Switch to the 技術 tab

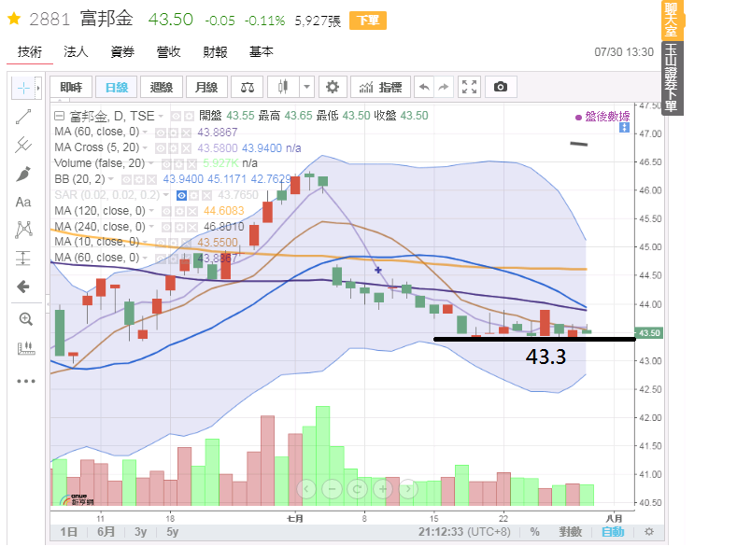(x=30, y=51)
